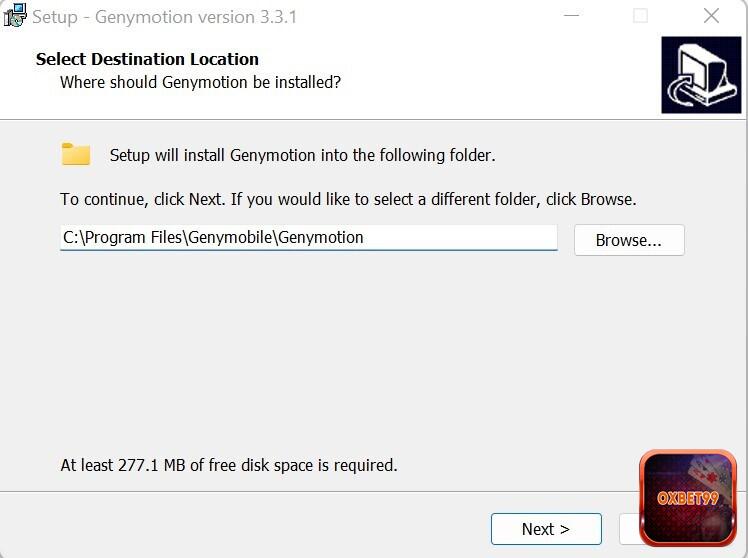Click the 'Setup - Genymotion version 3.3.1' title
The width and height of the screenshot is (748, 558).
pos(165,17)
